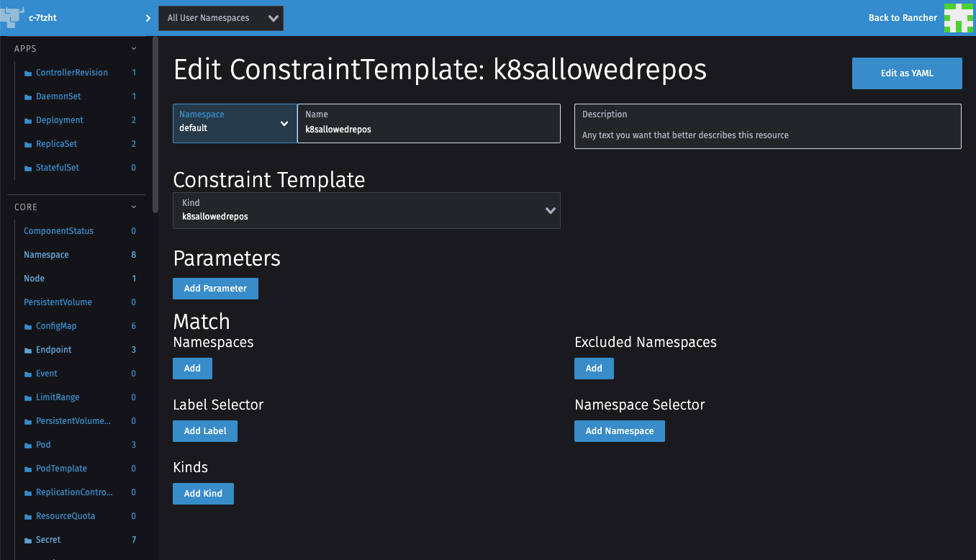The height and width of the screenshot is (560, 976).
Task: Click the folder icon next to Endpoint
Action: (x=27, y=349)
